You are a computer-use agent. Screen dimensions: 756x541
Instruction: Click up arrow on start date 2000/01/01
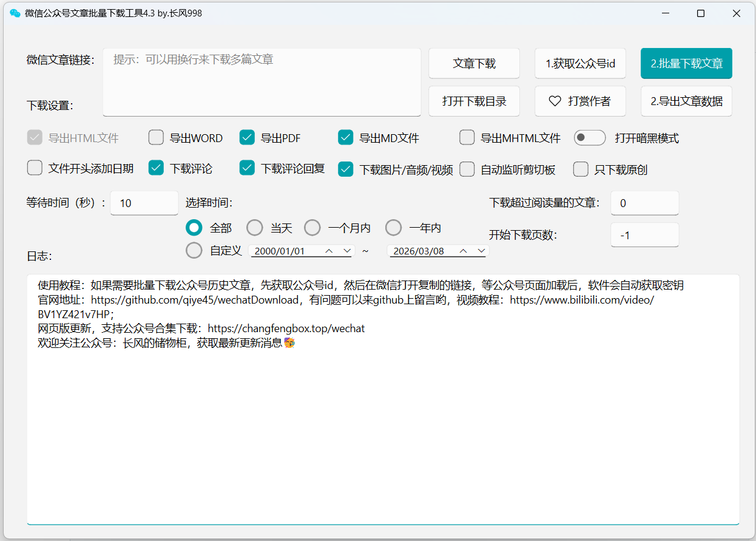329,251
